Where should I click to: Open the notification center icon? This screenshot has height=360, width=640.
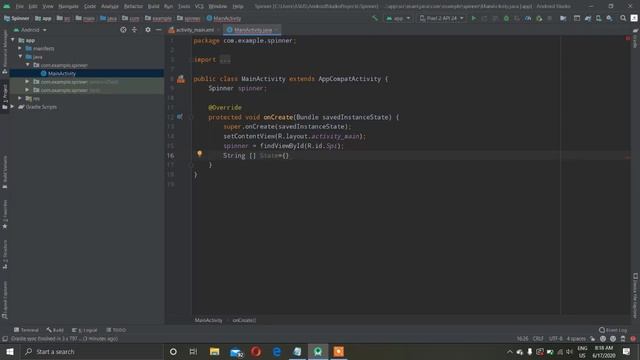click(627, 351)
